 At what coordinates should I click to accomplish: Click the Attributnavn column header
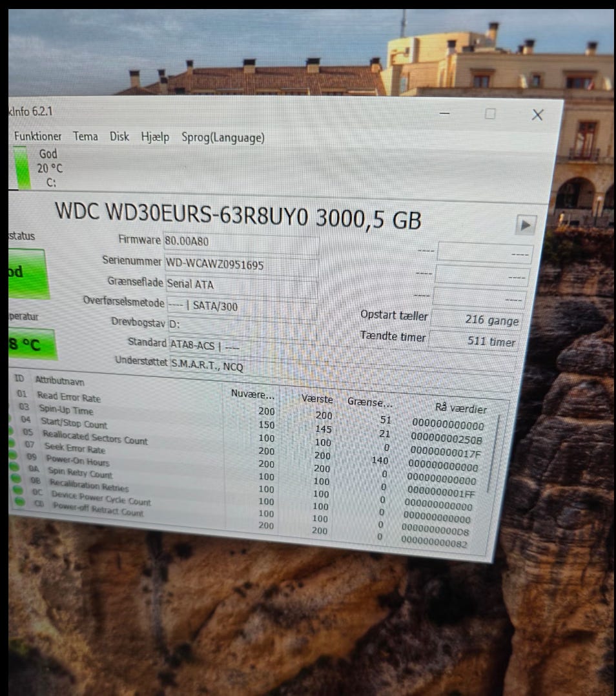tap(59, 380)
